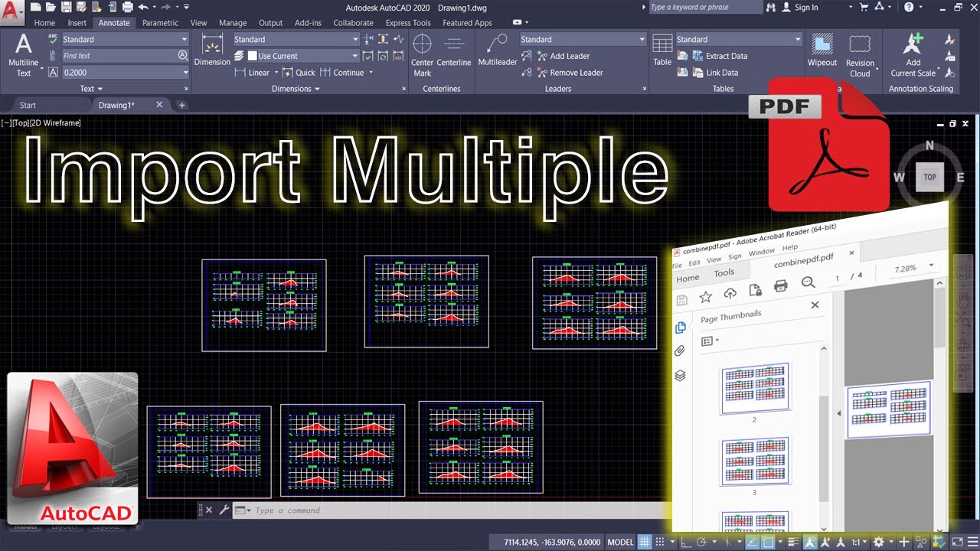Click the Open file folder icon
Image resolution: width=980 pixels, height=551 pixels.
click(x=51, y=7)
